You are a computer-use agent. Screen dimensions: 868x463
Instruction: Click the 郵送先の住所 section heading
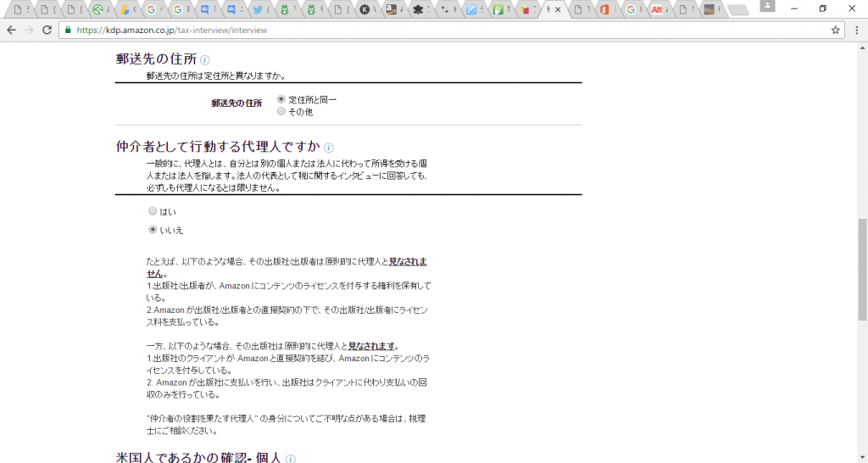pyautogui.click(x=156, y=59)
